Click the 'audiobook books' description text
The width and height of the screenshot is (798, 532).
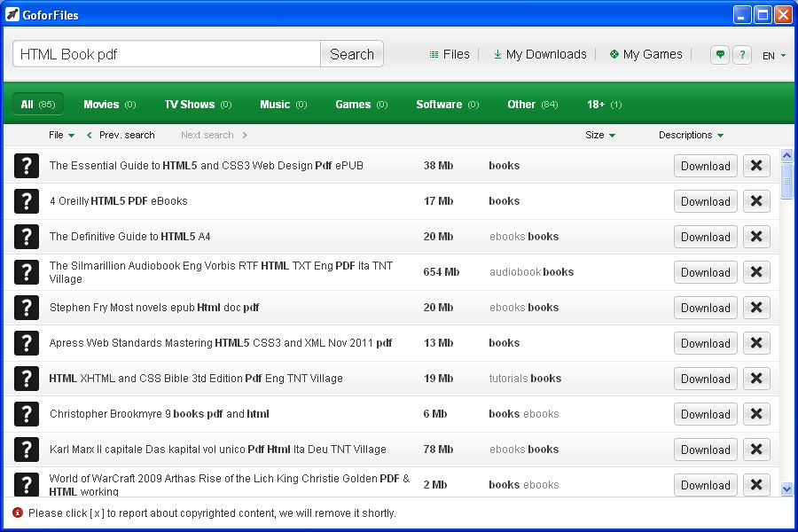tap(531, 272)
